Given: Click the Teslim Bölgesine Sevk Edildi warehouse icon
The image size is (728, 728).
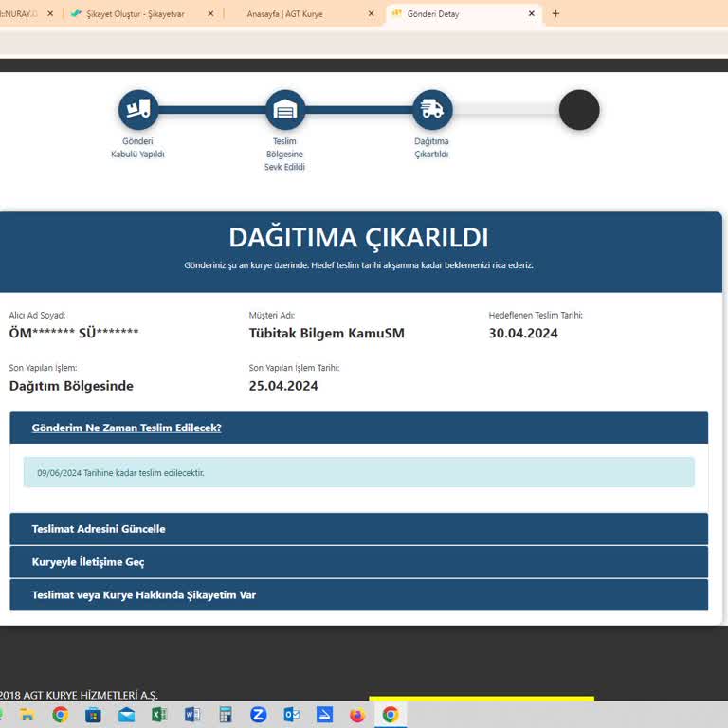Looking at the screenshot, I should 285,110.
